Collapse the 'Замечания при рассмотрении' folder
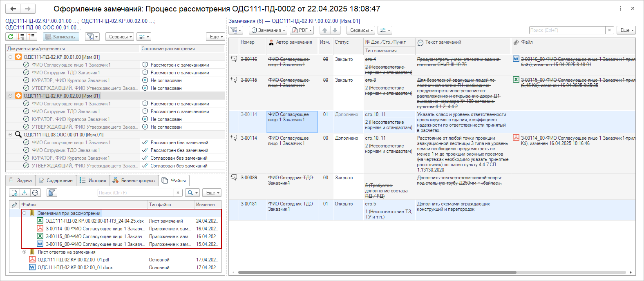The width and height of the screenshot is (644, 281). point(25,213)
